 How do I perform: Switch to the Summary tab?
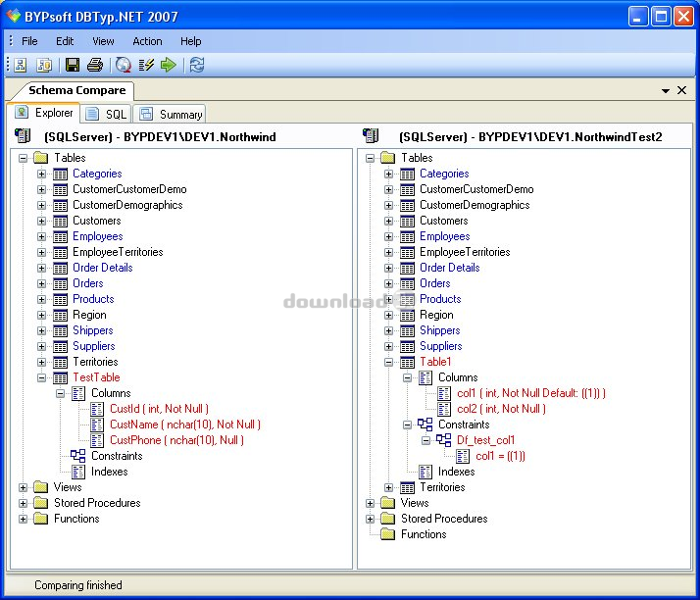click(x=171, y=114)
